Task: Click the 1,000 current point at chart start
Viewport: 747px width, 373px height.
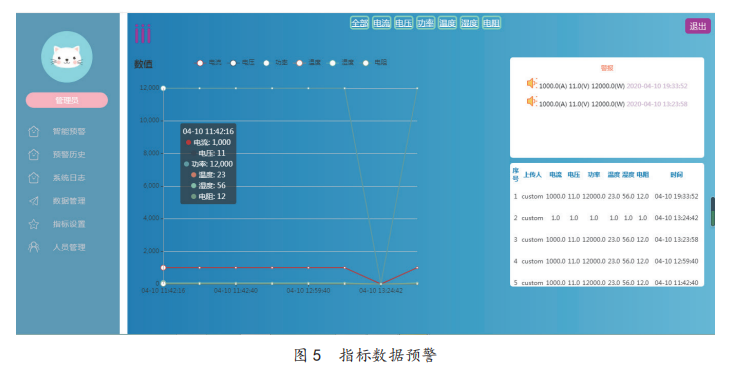Action: tap(163, 268)
